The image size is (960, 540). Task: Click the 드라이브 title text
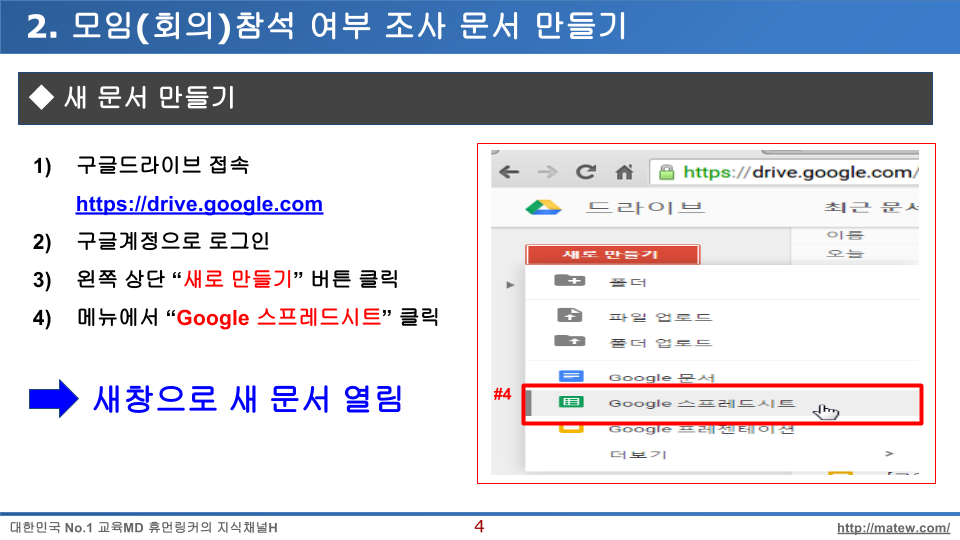click(x=645, y=208)
